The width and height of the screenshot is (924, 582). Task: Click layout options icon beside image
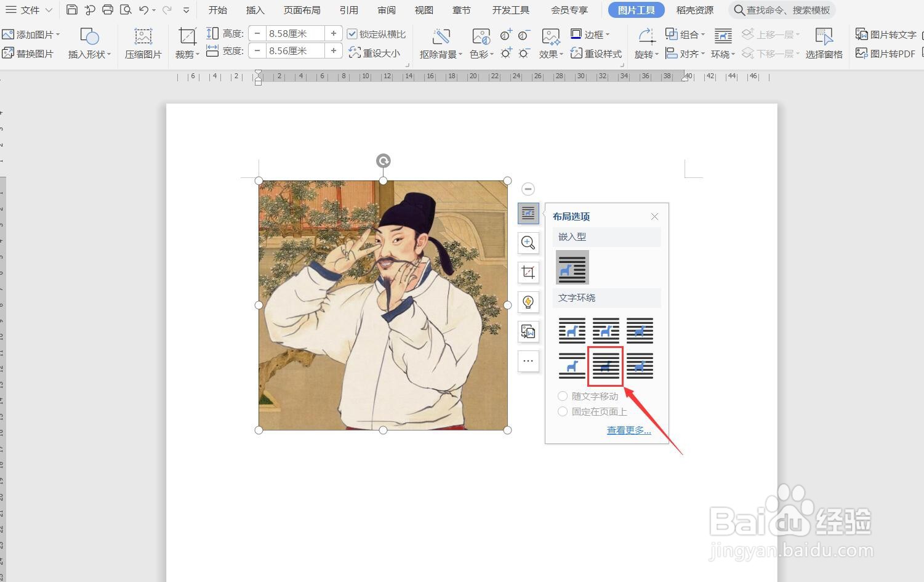click(x=528, y=213)
